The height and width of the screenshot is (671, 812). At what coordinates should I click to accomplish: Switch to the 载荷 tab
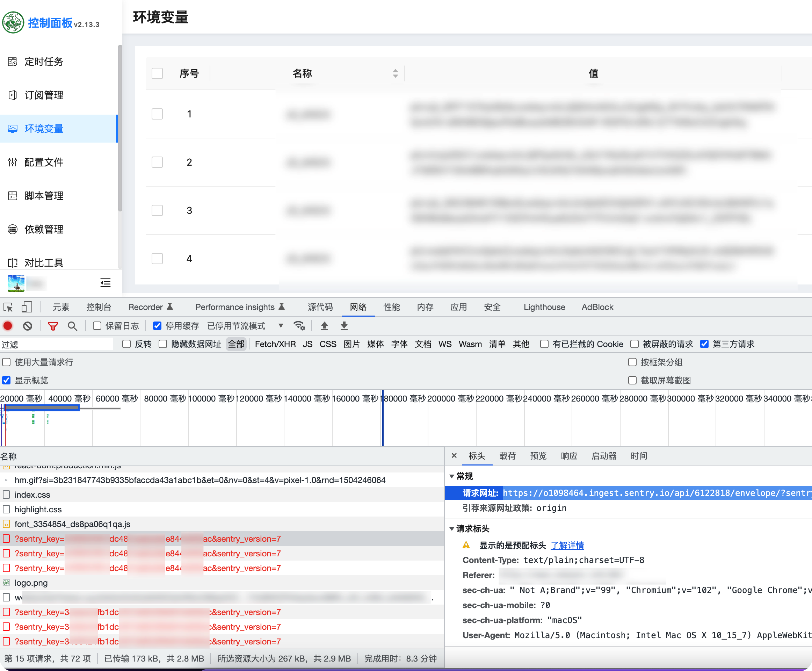coord(507,456)
